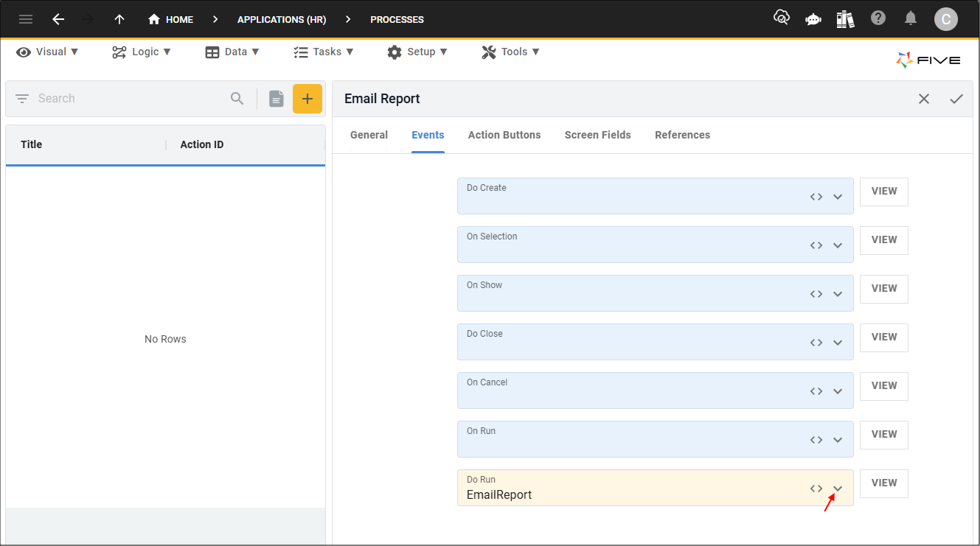Open the Do Create dropdown chevron
This screenshot has height=546, width=980.
(x=838, y=197)
